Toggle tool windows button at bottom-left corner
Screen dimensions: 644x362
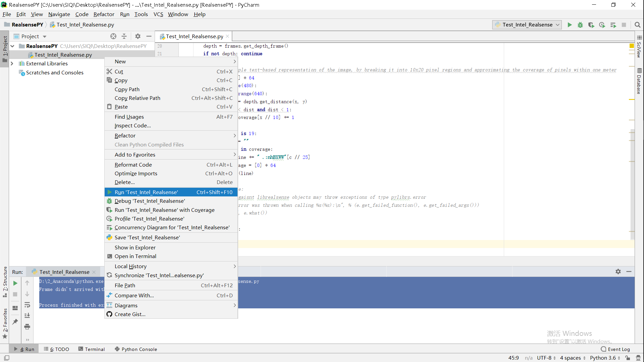[x=6, y=358]
